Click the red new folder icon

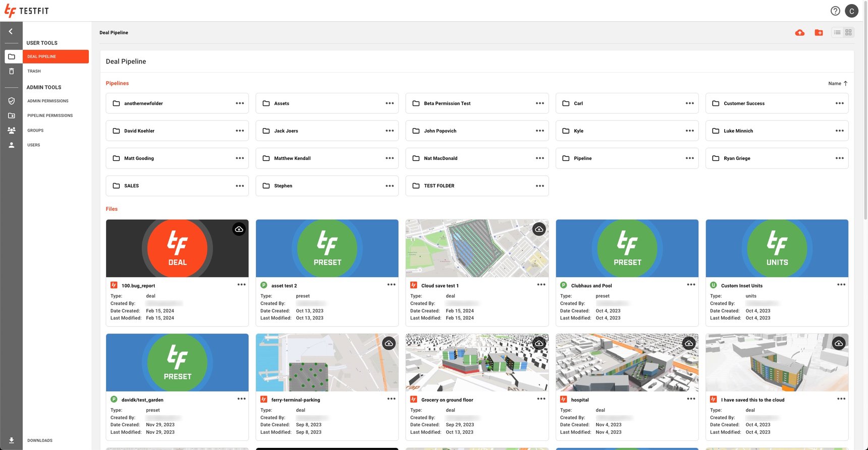pos(819,33)
